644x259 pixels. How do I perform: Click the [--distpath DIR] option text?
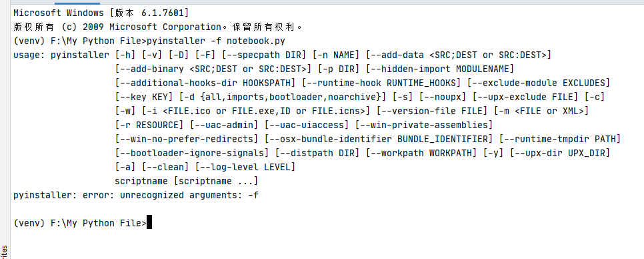317,154
